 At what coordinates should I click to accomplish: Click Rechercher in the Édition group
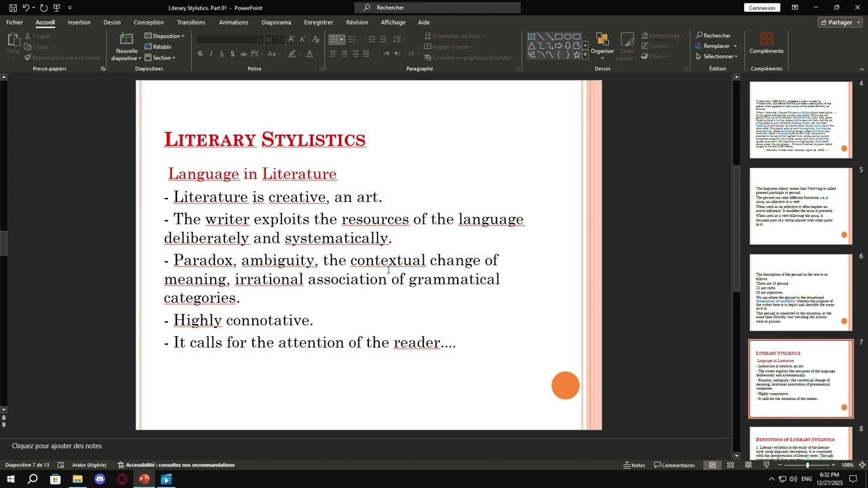(x=713, y=35)
